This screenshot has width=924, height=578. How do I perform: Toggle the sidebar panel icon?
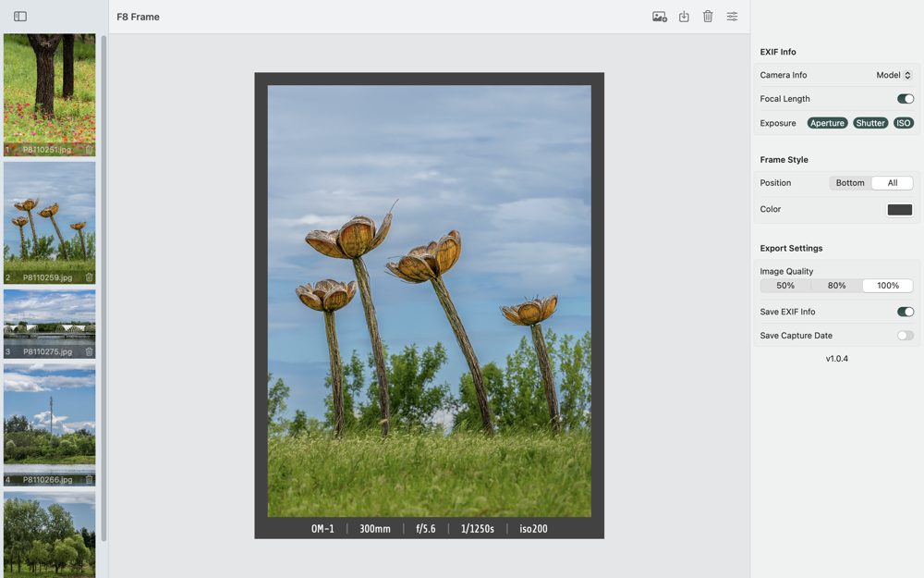(20, 17)
